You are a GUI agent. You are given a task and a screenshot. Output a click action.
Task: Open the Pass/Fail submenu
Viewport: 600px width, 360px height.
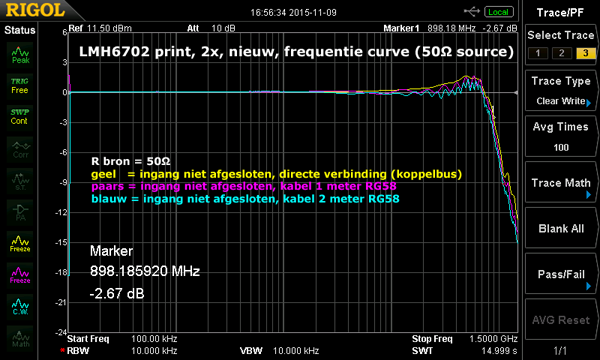(561, 274)
